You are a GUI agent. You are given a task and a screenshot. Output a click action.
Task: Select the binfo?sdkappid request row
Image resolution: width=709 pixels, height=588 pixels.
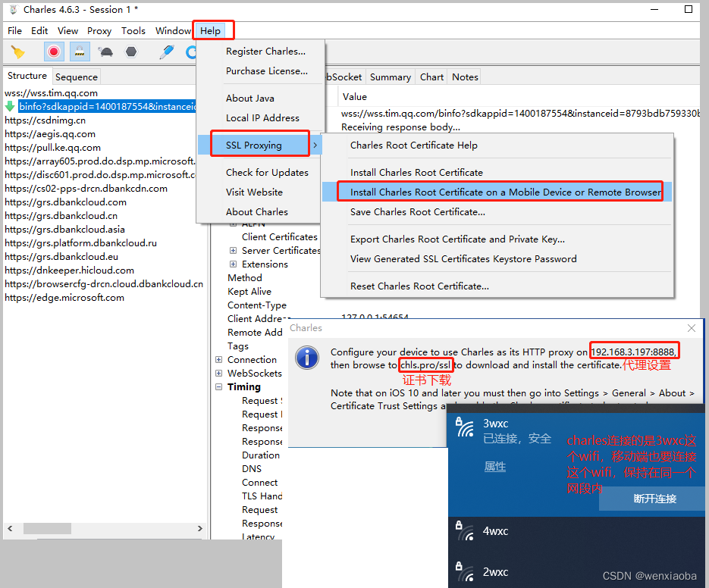[x=107, y=107]
